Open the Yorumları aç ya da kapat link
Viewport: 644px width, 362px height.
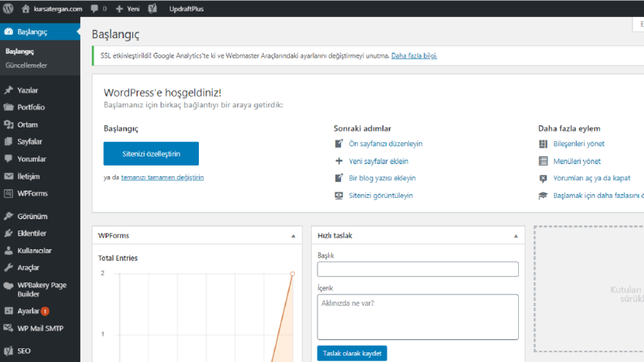[x=591, y=178]
